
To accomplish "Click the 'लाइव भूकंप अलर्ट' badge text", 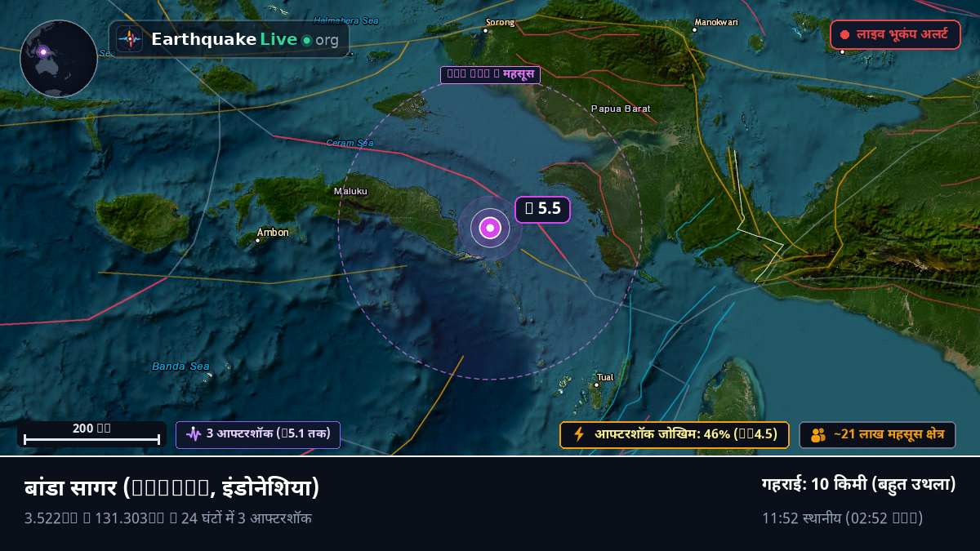I will click(902, 35).
